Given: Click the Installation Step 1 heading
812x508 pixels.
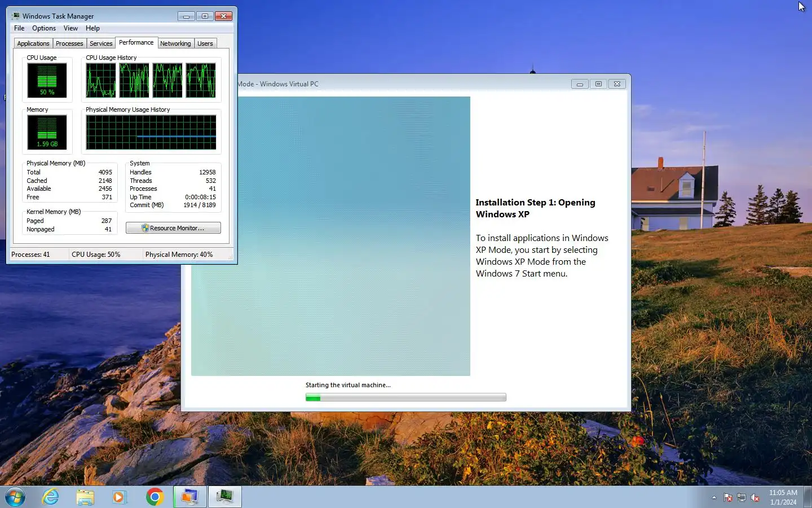Looking at the screenshot, I should [535, 208].
